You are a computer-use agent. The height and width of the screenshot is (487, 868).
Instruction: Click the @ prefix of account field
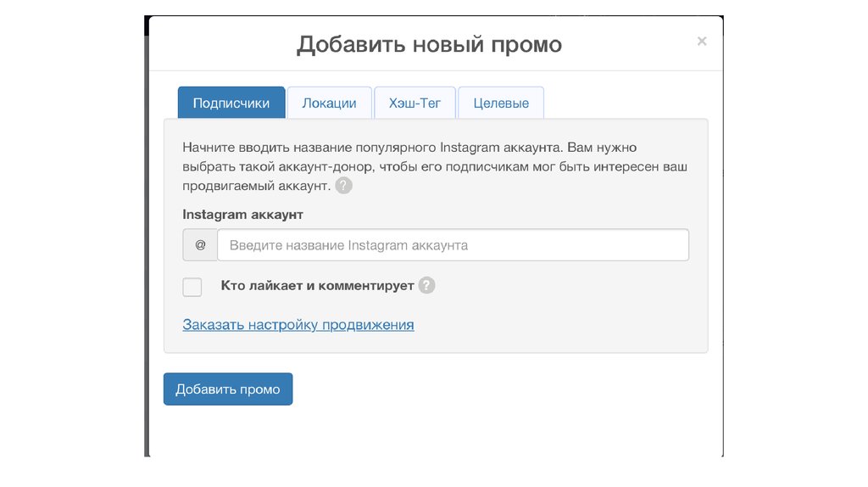pos(200,245)
